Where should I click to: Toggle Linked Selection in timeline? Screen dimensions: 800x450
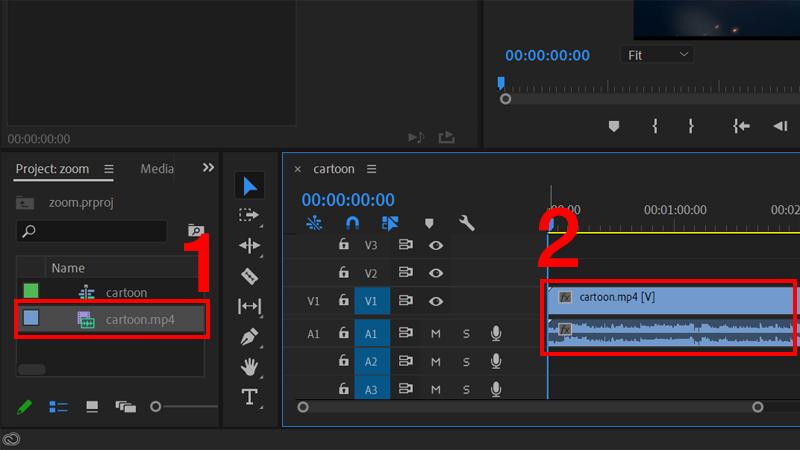pyautogui.click(x=390, y=223)
